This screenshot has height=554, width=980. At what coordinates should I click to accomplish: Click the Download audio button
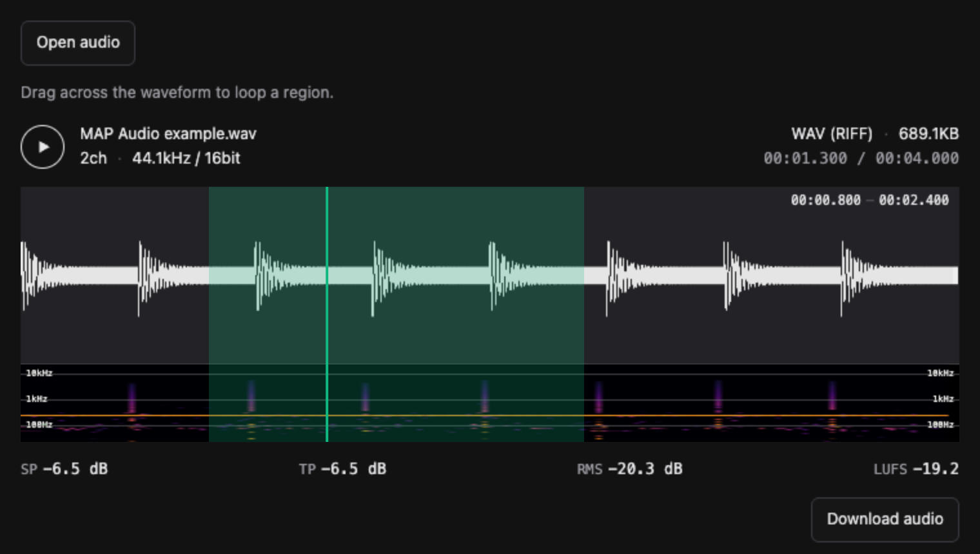(885, 519)
